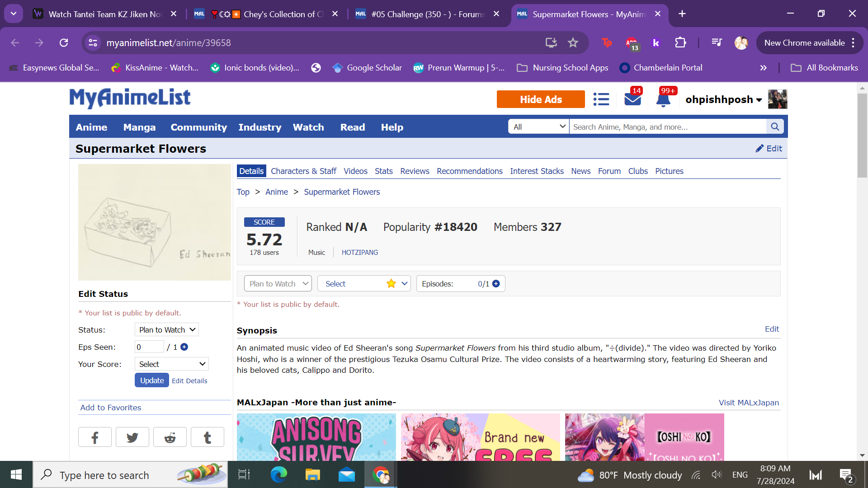Viewport: 868px width, 488px height.
Task: Click the Hide Ads button
Action: (541, 99)
